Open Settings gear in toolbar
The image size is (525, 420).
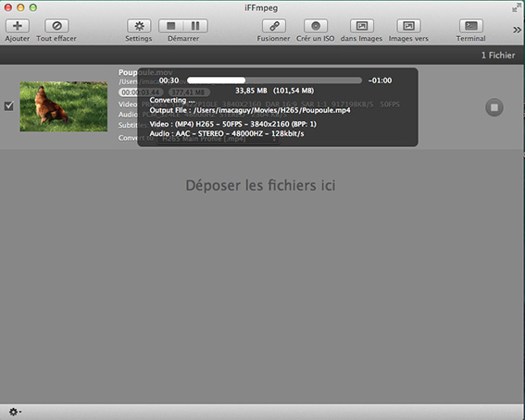139,26
